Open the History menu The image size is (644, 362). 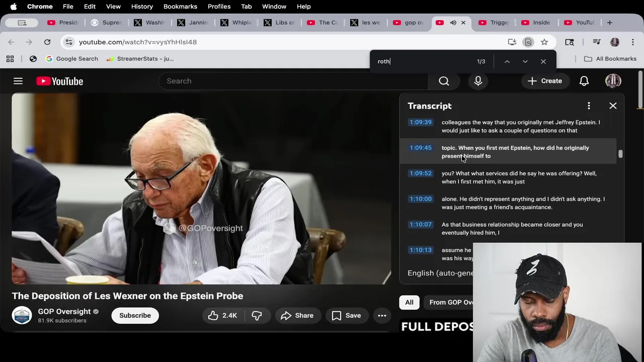142,7
